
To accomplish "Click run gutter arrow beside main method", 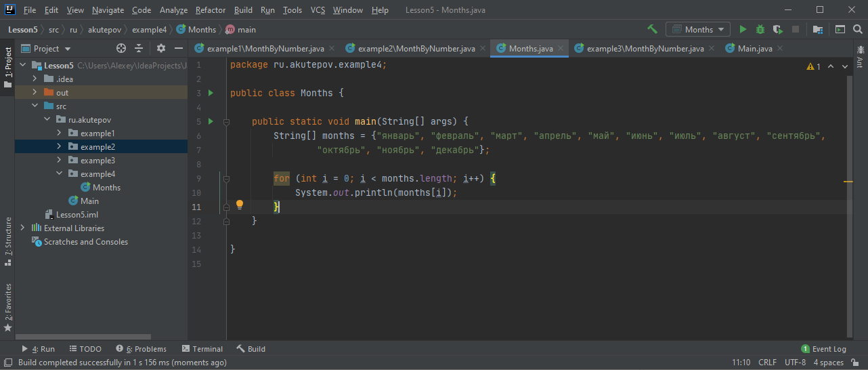I will [x=211, y=121].
